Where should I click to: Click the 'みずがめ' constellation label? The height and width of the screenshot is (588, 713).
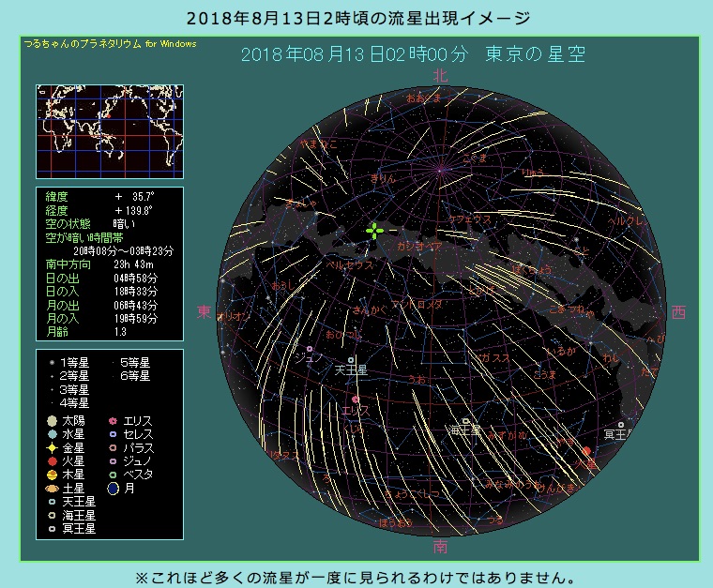click(508, 435)
